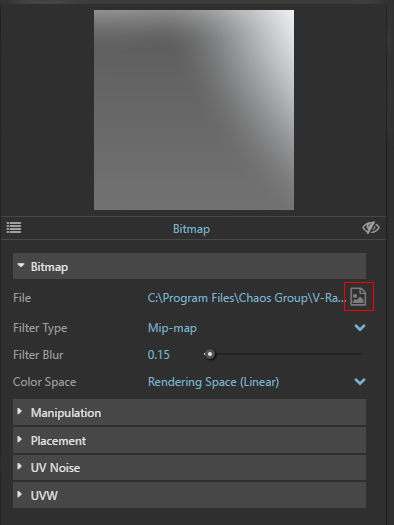The height and width of the screenshot is (525, 394).
Task: Click the centered Bitmap texture title
Action: 191,229
